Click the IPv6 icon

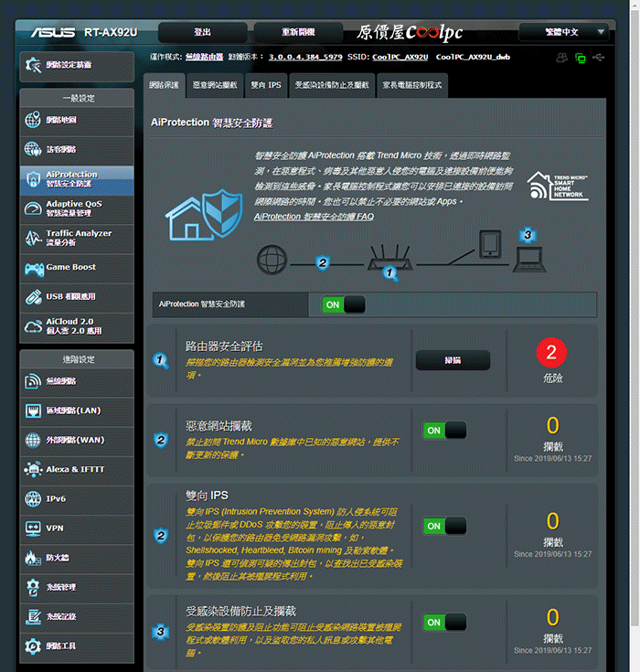(33, 499)
